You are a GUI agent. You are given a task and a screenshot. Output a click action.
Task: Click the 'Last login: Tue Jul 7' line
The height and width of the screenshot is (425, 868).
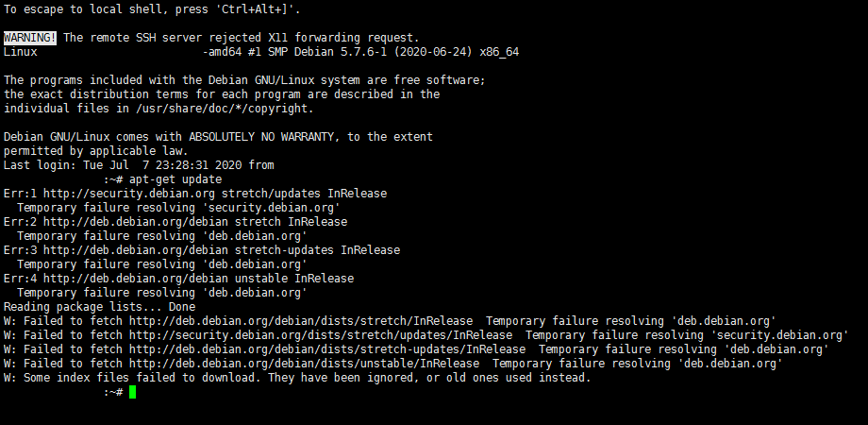[139, 165]
